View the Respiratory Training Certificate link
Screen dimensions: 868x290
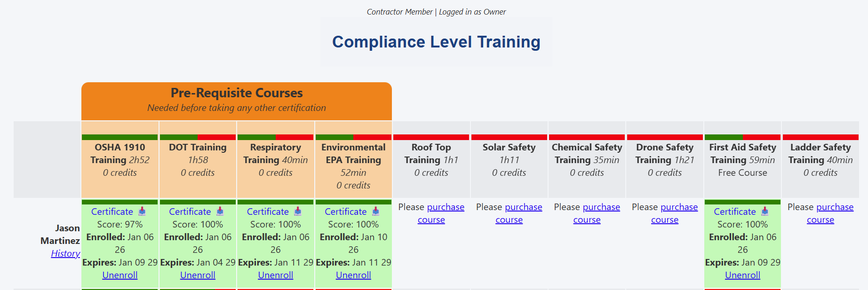pos(268,212)
